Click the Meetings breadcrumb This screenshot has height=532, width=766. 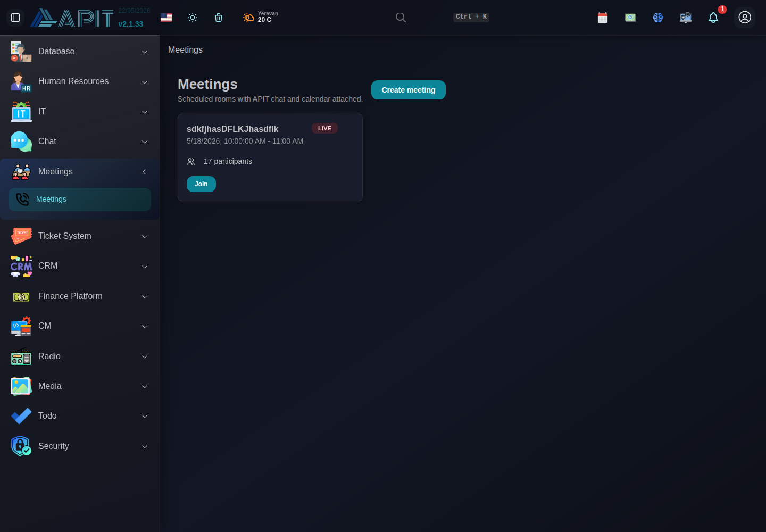[x=185, y=50]
